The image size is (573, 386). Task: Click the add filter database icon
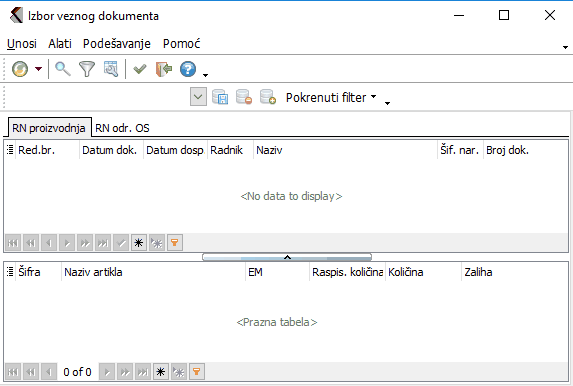coord(268,97)
